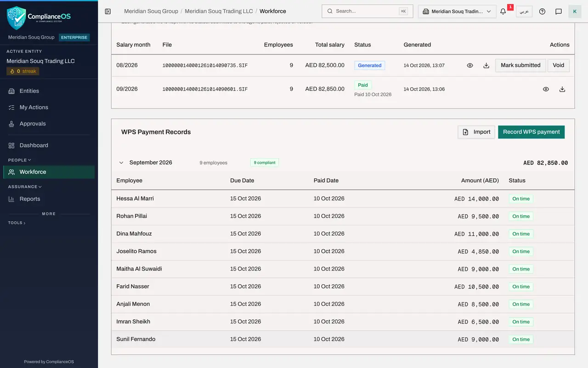Open Approvals in the sidebar
Image resolution: width=588 pixels, height=368 pixels.
pyautogui.click(x=49, y=124)
